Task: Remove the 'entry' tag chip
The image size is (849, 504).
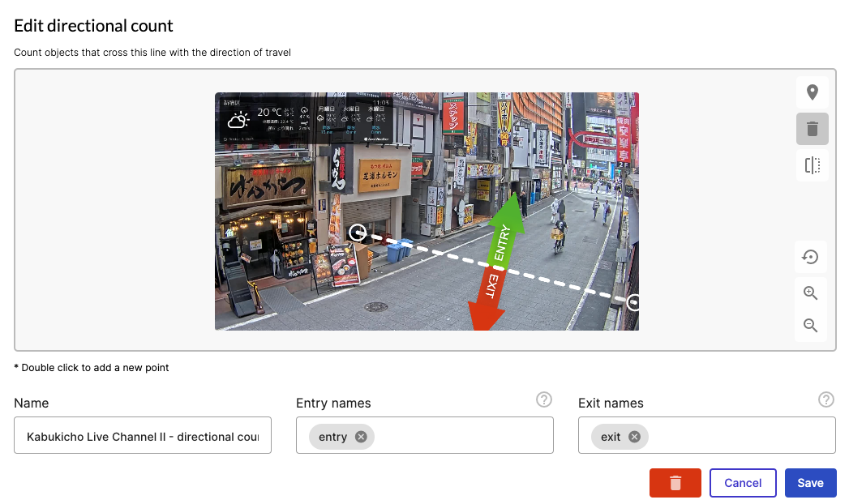Action: [x=361, y=437]
